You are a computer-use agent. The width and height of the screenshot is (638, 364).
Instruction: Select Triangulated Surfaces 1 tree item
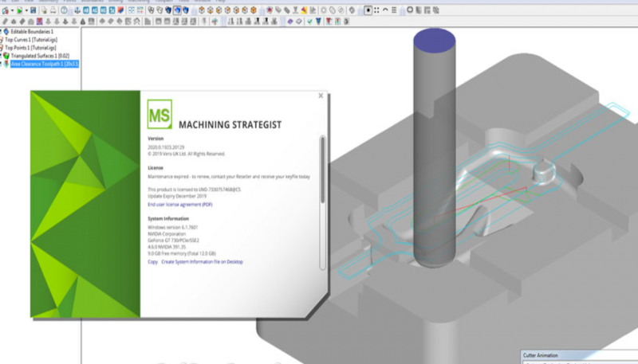(43, 55)
